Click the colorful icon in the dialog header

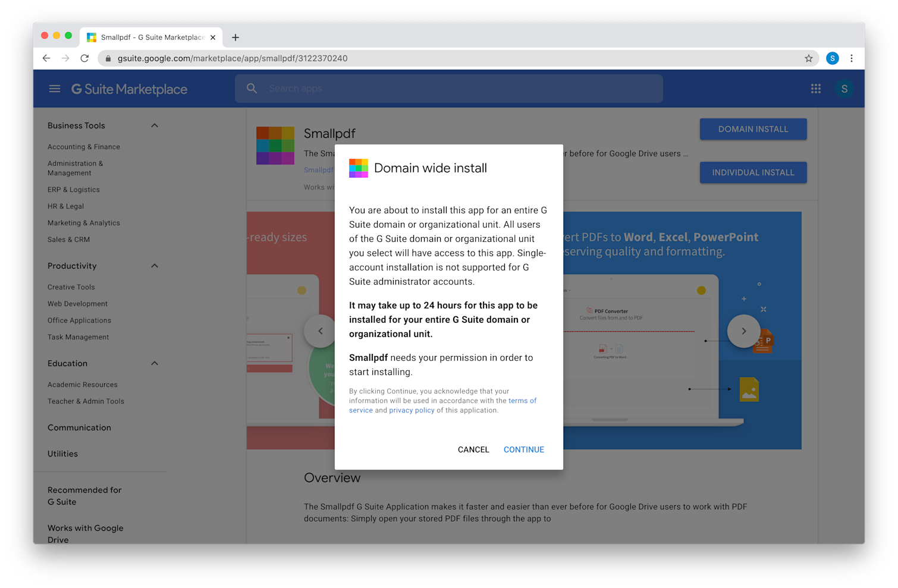[359, 168]
